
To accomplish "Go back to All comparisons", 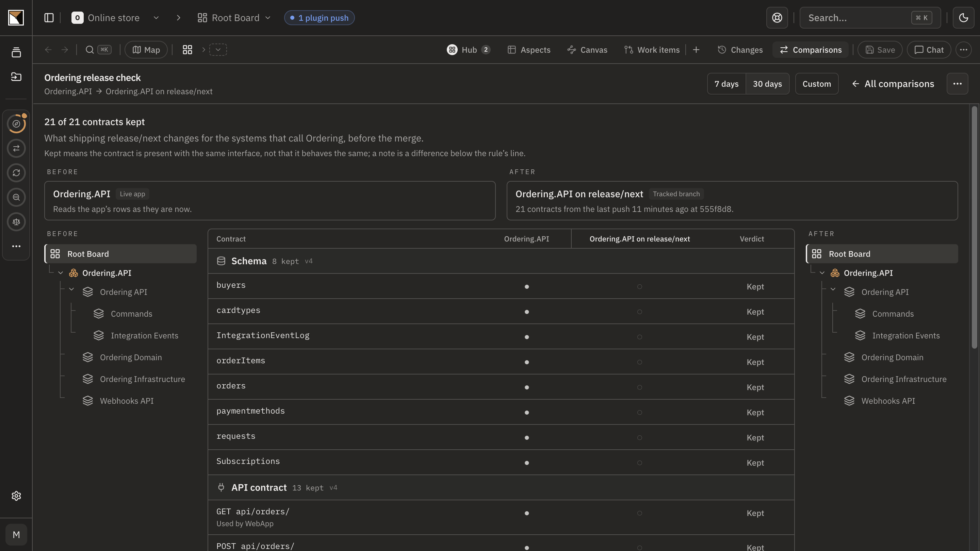I will 893,84.
